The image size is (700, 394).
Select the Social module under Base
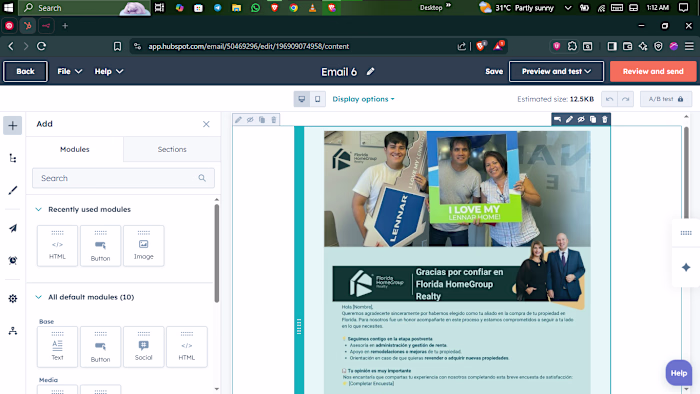(144, 347)
